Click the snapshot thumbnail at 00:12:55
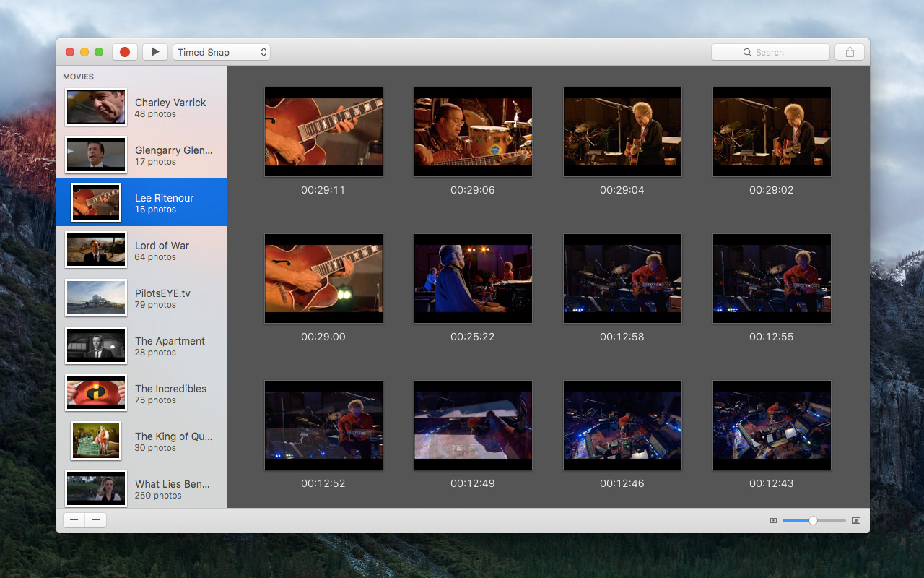Screen dimensions: 924x578 772,278
